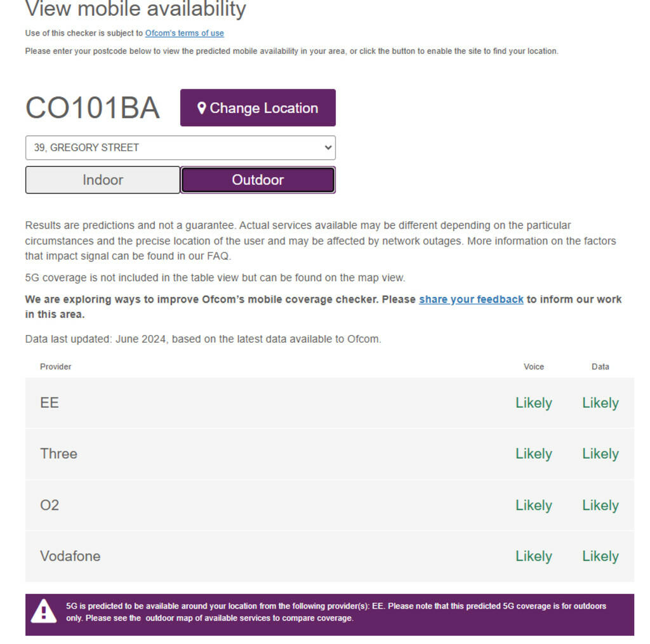Click the chevron arrow of the address selector
Image resolution: width=650 pixels, height=644 pixels.
click(x=328, y=147)
